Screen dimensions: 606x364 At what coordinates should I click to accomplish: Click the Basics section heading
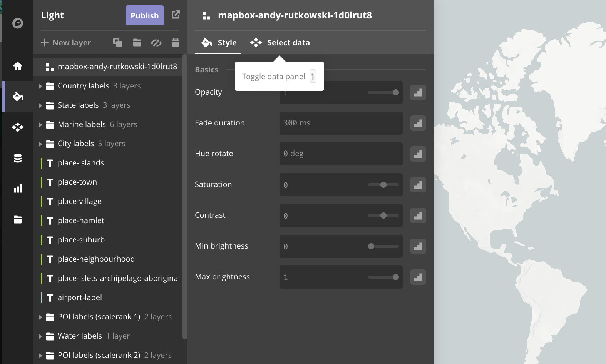pyautogui.click(x=207, y=70)
